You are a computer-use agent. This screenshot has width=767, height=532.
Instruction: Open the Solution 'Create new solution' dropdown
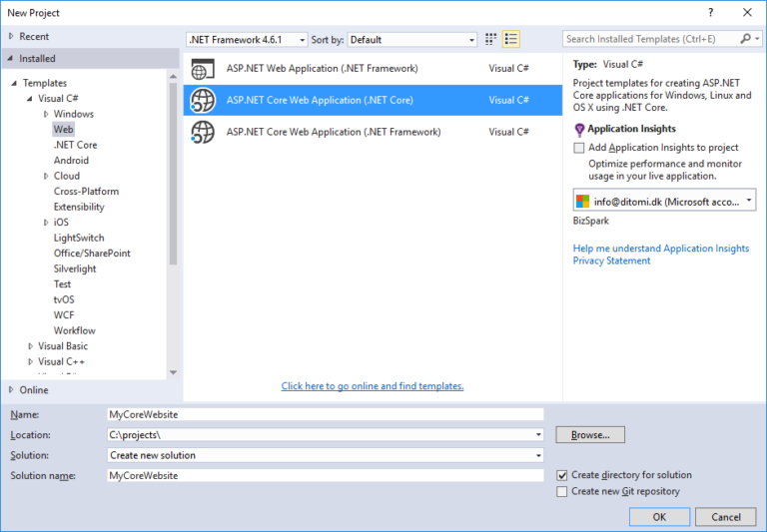(538, 455)
